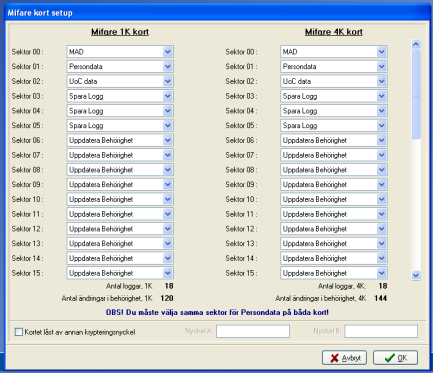
Task: Enable 'Kortet låst av annan krypteringsnyckel' checkbox
Action: 19,332
